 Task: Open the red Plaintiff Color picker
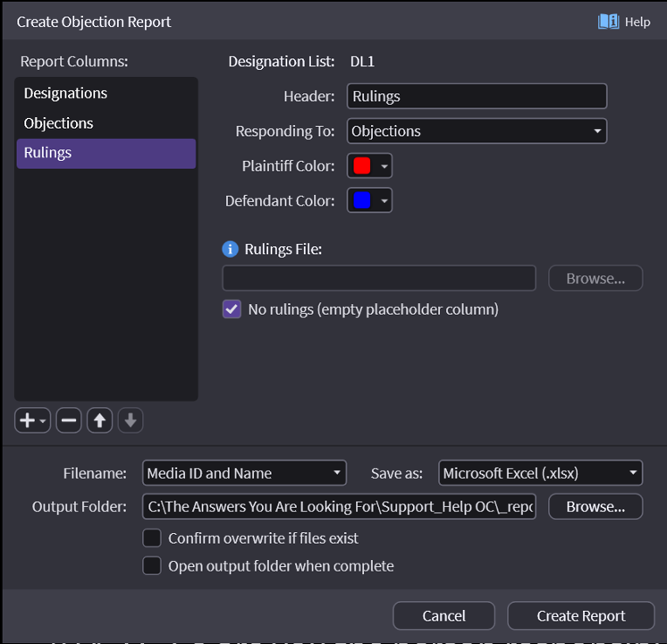click(x=369, y=166)
